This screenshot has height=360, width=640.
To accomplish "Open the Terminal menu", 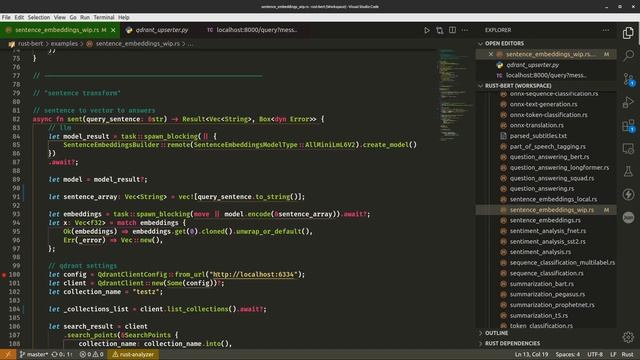I will click(x=104, y=18).
